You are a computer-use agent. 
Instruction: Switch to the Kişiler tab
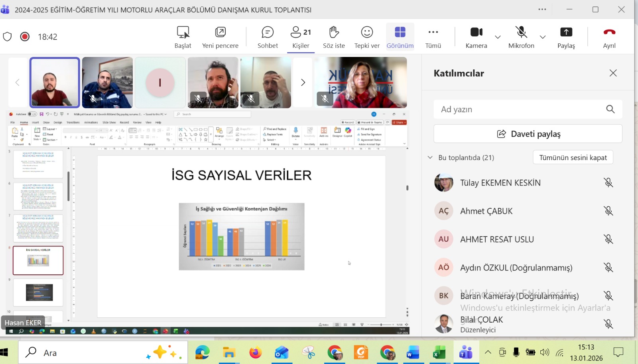click(x=301, y=37)
